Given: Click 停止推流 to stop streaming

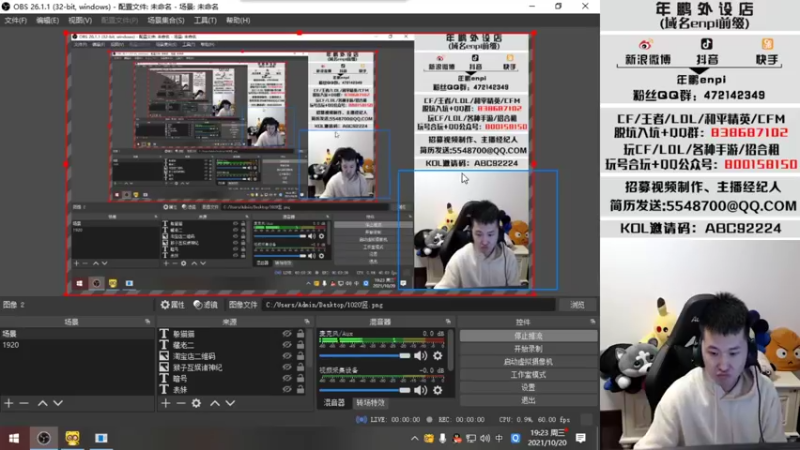Looking at the screenshot, I should click(528, 336).
